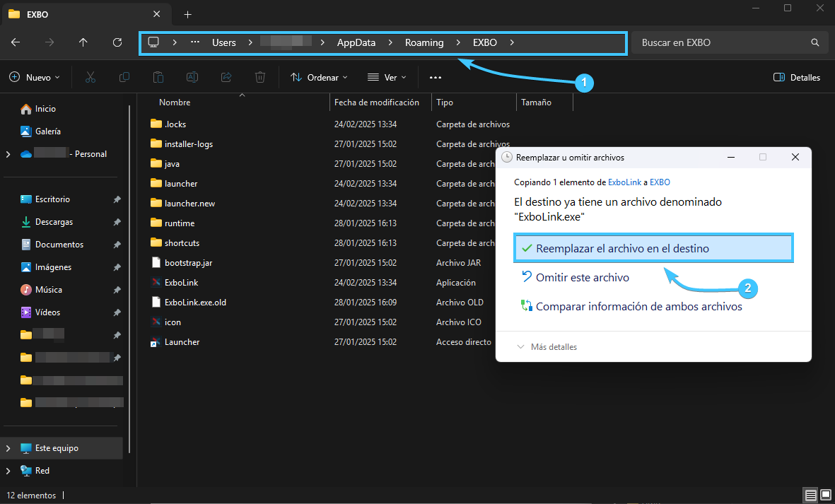This screenshot has width=835, height=504.
Task: Click the PC monitor icon in address bar
Action: coord(153,42)
